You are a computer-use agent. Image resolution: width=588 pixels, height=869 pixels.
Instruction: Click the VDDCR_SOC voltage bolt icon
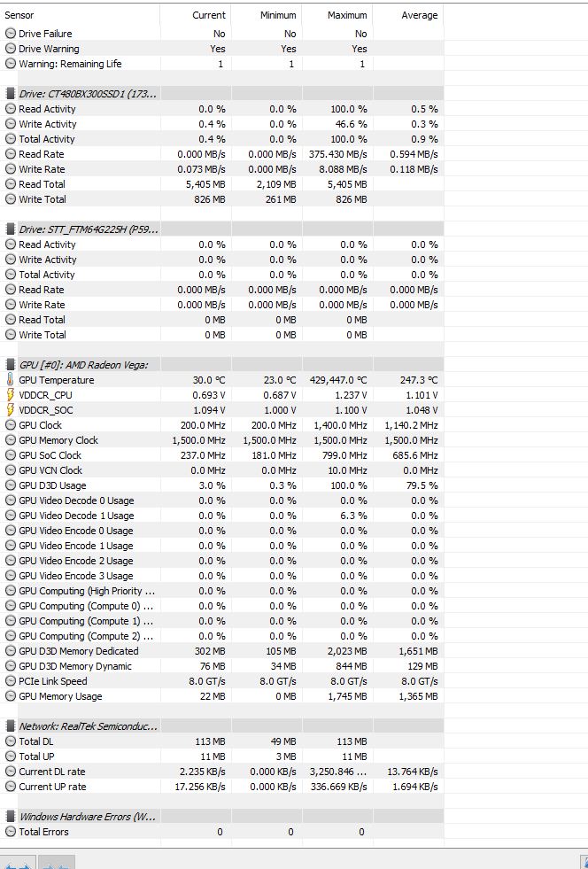point(10,409)
